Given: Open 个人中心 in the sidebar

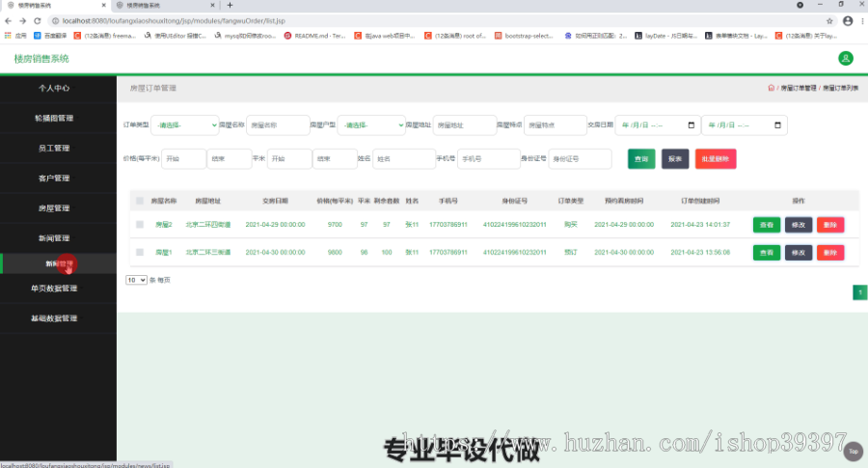Looking at the screenshot, I should (x=54, y=88).
